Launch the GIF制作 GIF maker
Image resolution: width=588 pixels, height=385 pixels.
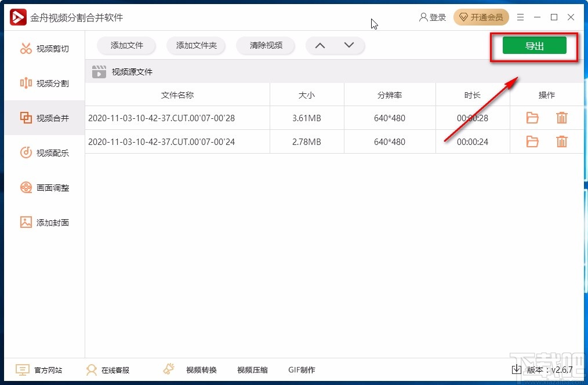301,369
